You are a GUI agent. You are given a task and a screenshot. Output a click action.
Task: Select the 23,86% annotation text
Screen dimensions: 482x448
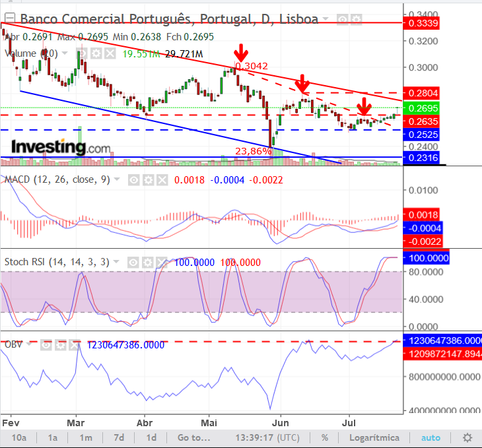point(254,151)
